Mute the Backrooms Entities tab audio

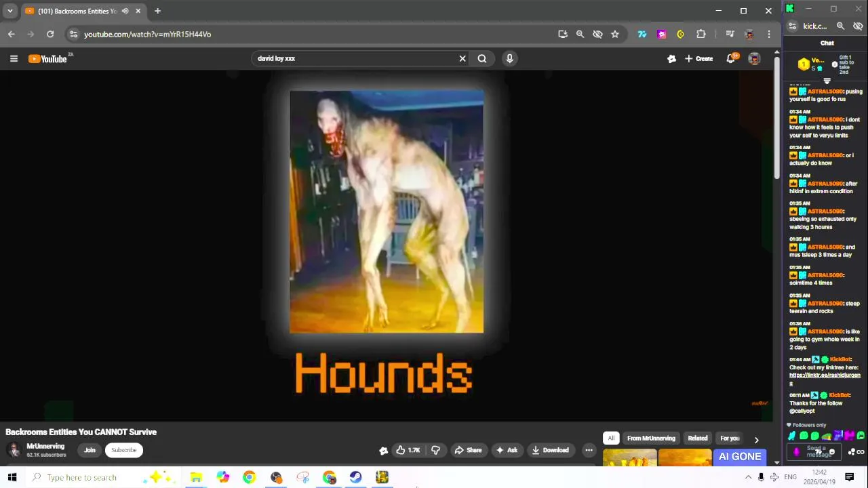125,11
